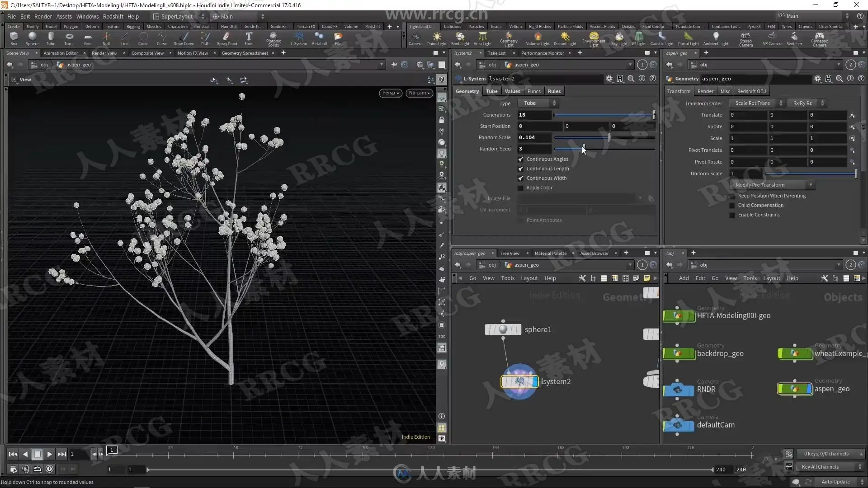
Task: Open the Persp viewport dropdown
Action: point(391,93)
